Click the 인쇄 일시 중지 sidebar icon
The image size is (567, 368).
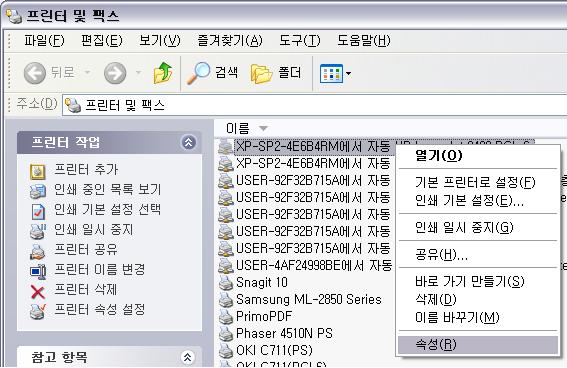pos(38,232)
